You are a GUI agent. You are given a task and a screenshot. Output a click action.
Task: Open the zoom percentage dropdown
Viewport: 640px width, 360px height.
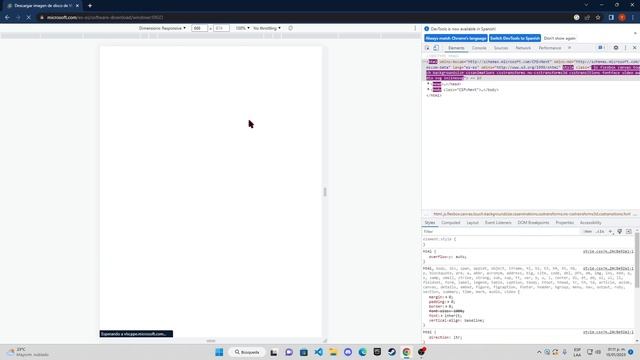click(242, 28)
